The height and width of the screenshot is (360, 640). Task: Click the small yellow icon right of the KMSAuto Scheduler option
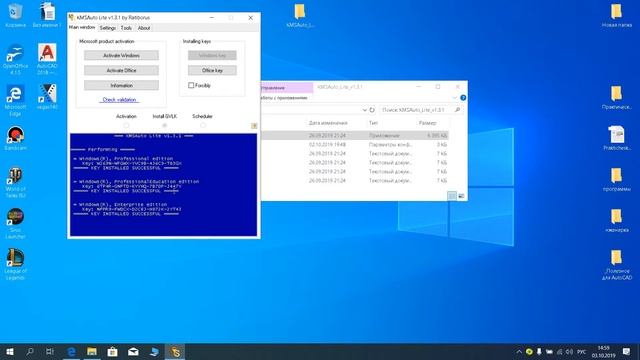click(x=254, y=126)
